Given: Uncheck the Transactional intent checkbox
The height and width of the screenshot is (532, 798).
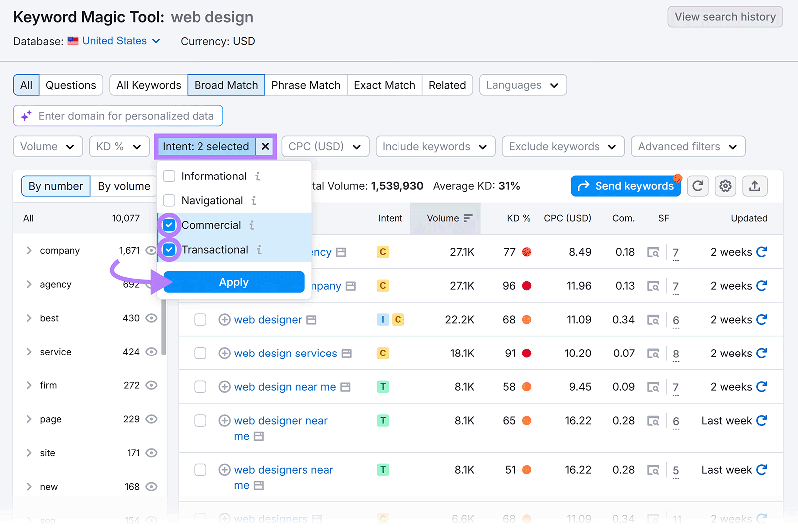Looking at the screenshot, I should (169, 250).
